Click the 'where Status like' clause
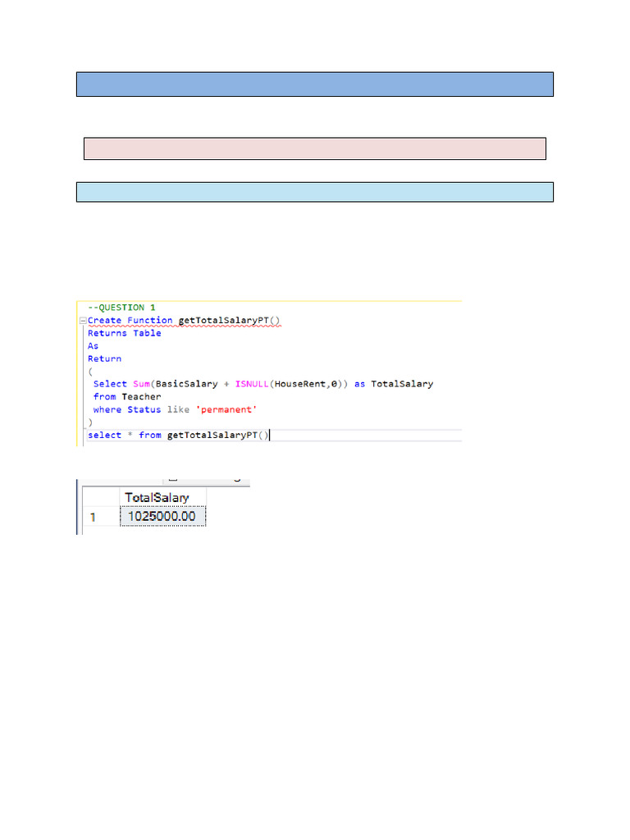Screen dimensions: 630x840 click(x=141, y=410)
